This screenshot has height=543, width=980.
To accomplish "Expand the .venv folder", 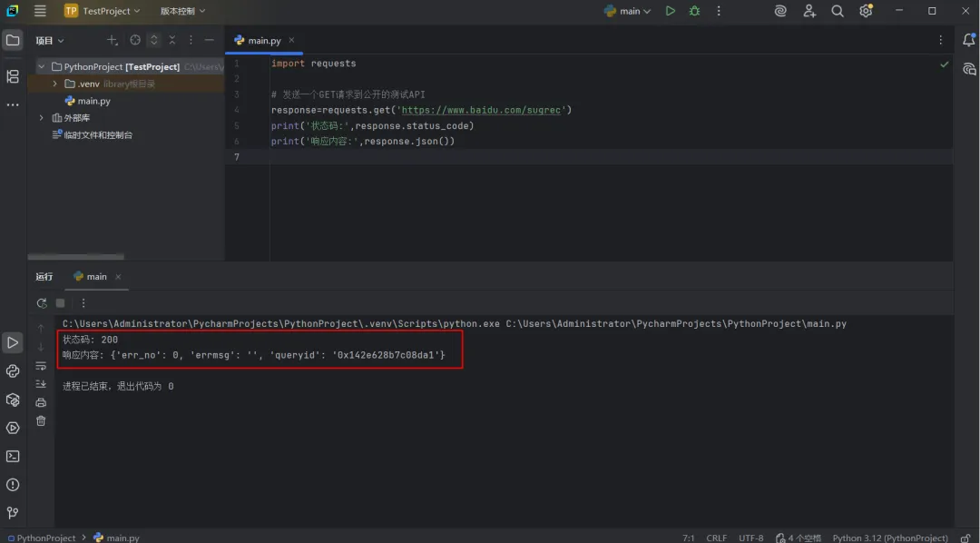I will pyautogui.click(x=55, y=84).
